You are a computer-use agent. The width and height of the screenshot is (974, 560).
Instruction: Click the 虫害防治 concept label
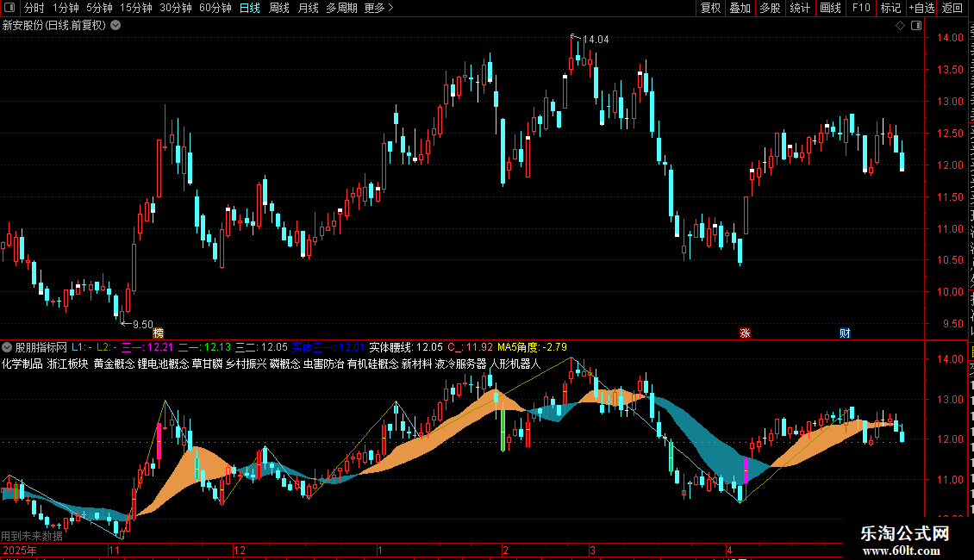point(323,364)
